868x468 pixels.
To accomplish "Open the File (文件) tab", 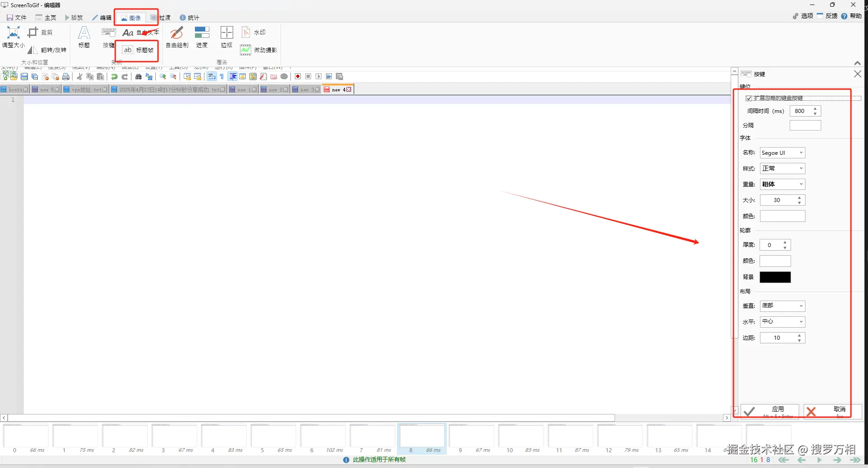I will 17,18.
